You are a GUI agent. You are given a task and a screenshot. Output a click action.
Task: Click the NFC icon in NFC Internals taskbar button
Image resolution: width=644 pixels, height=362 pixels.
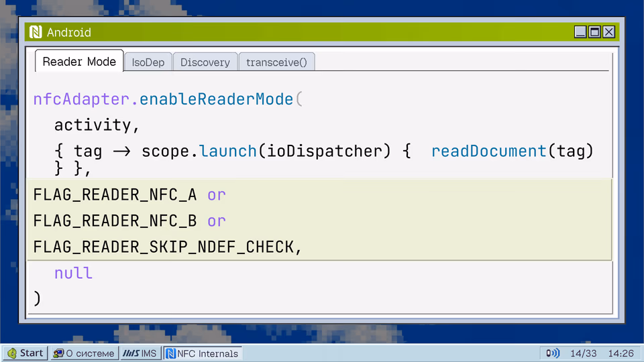point(171,353)
